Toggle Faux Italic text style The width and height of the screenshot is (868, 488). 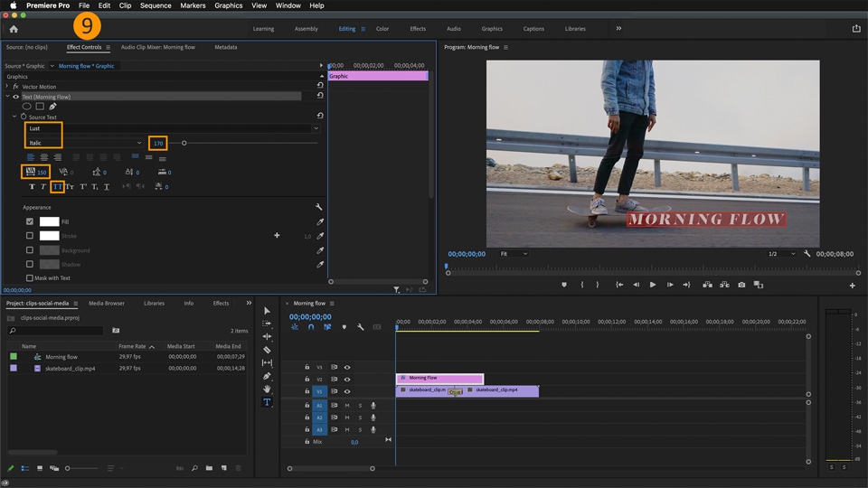pos(43,187)
